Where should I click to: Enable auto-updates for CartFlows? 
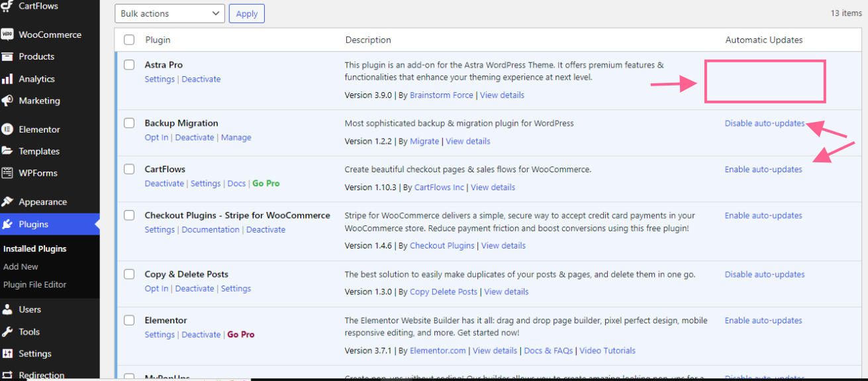pos(763,169)
